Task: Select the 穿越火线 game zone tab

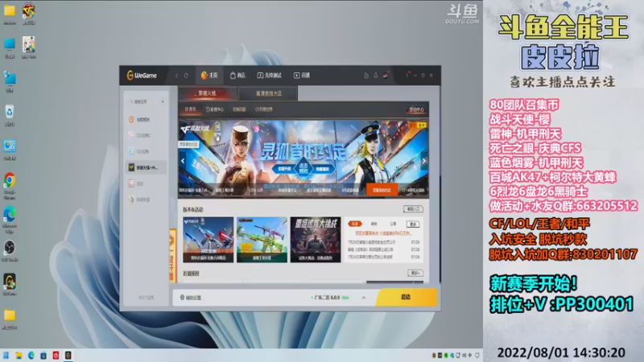Action: (x=208, y=93)
